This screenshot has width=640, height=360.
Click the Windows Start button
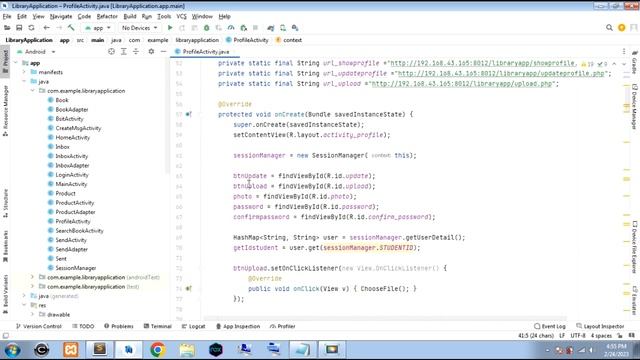click(13, 350)
